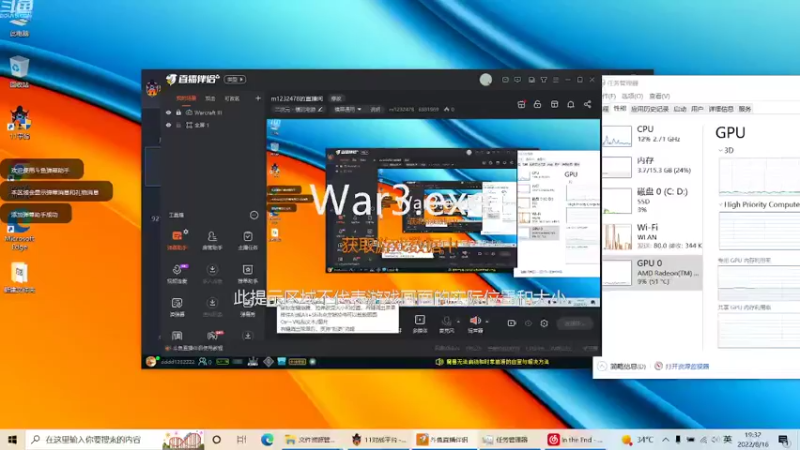Open the hamburger menu in the title bar

click(556, 80)
